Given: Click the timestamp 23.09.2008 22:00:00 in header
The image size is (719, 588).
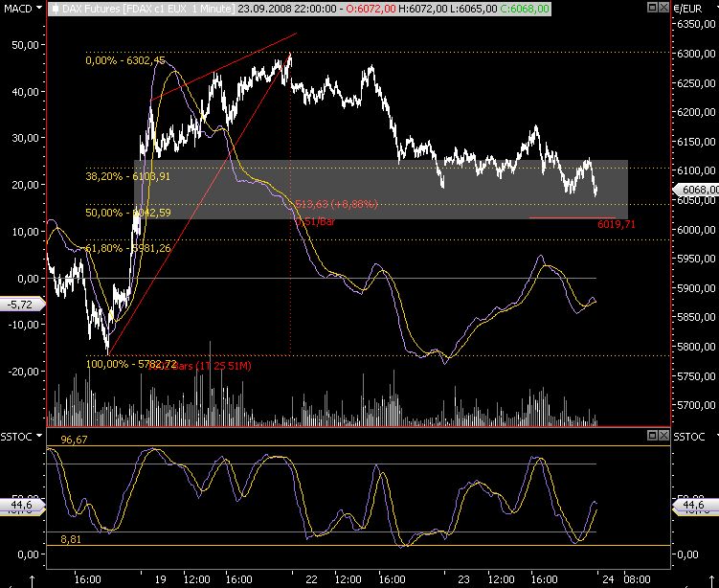Looking at the screenshot, I should tap(286, 9).
